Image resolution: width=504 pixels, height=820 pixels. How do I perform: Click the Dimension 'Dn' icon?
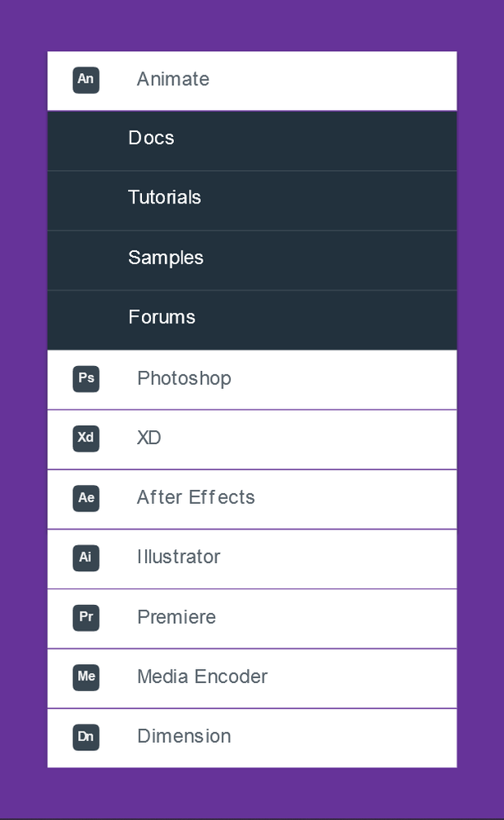coord(86,736)
